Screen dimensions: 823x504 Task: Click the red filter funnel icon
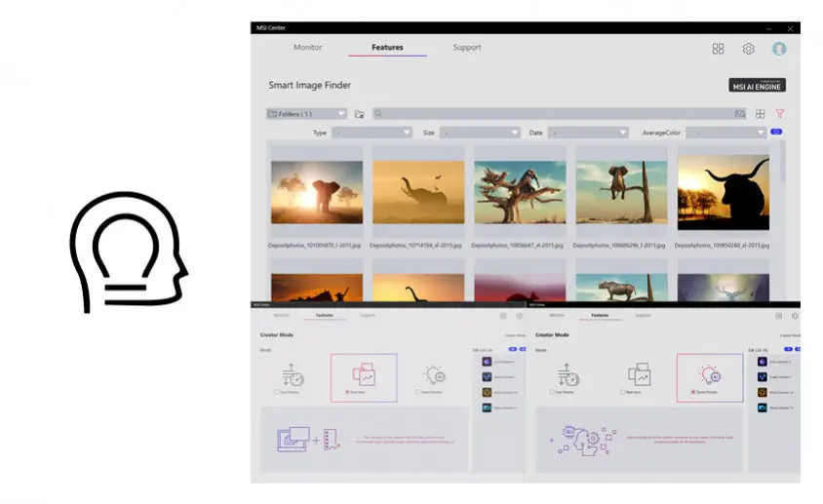coord(779,114)
